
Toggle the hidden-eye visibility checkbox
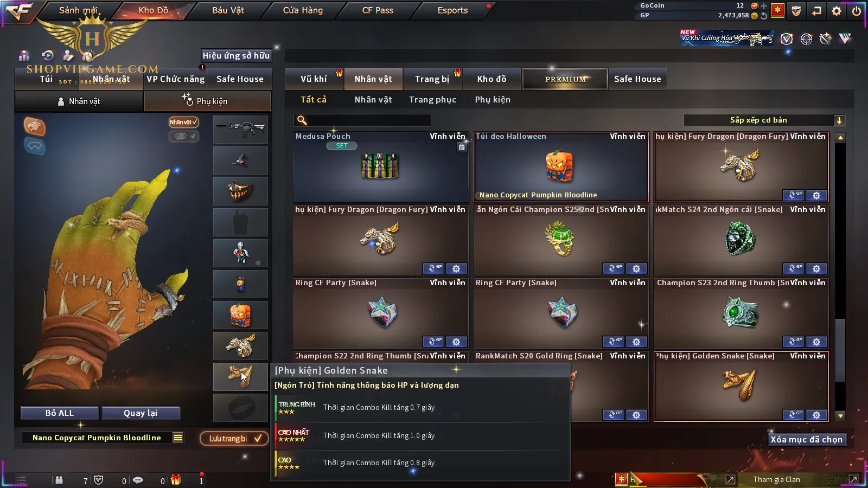click(183, 137)
